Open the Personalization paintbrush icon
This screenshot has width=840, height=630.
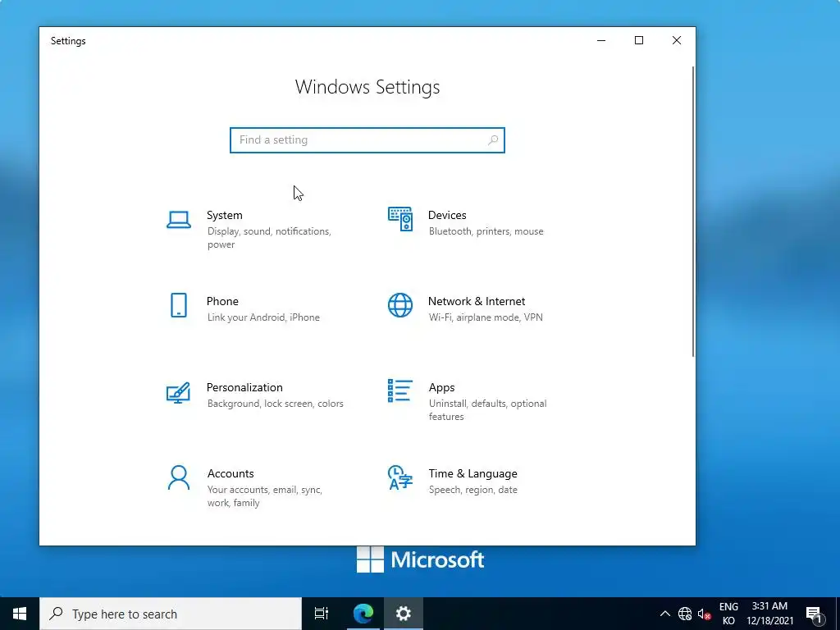tap(178, 392)
